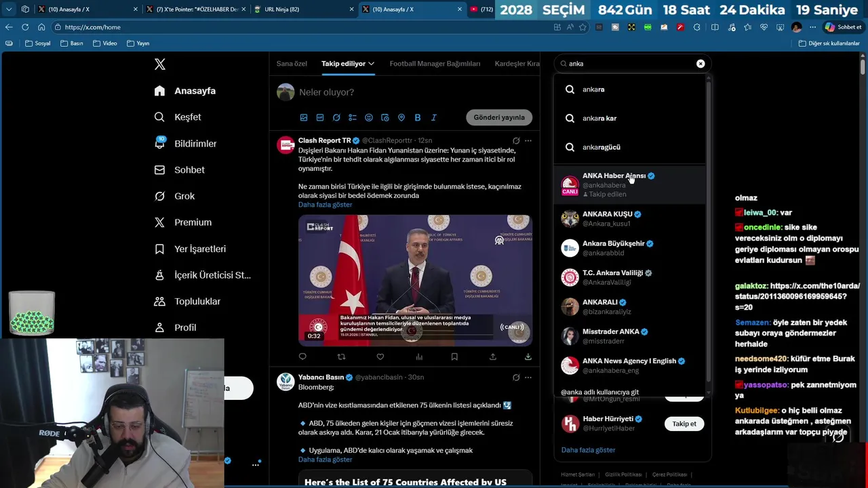Open more options on Yabancı Basın post

pos(528,378)
